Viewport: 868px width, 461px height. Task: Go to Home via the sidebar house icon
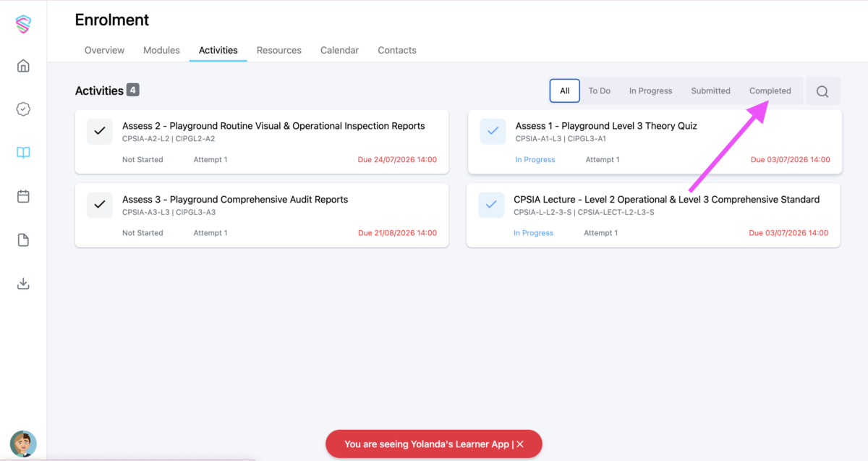pyautogui.click(x=23, y=66)
